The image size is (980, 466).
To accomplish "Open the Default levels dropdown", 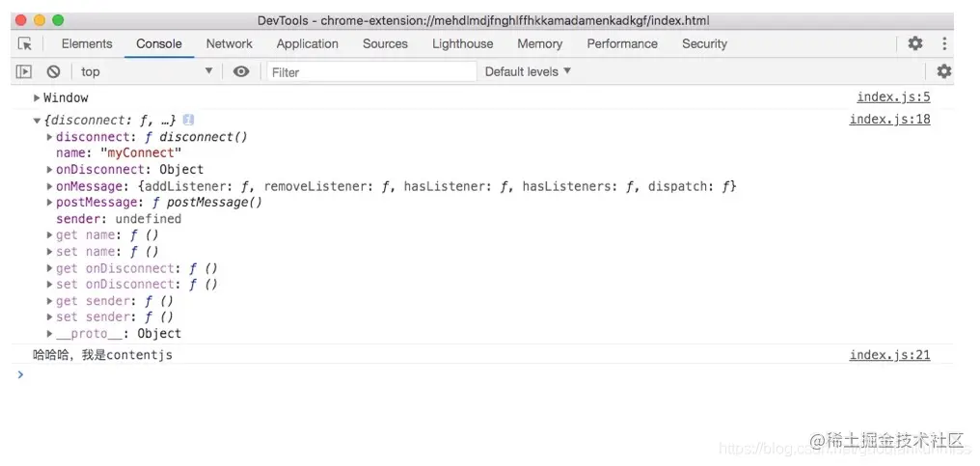I will tap(529, 72).
